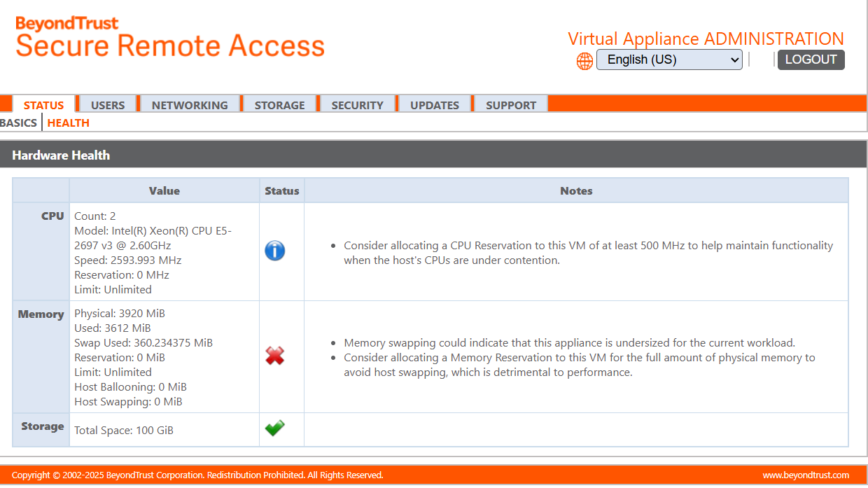
Task: Click the Virtual Appliance ADMINISTRATION heading
Action: coord(706,39)
